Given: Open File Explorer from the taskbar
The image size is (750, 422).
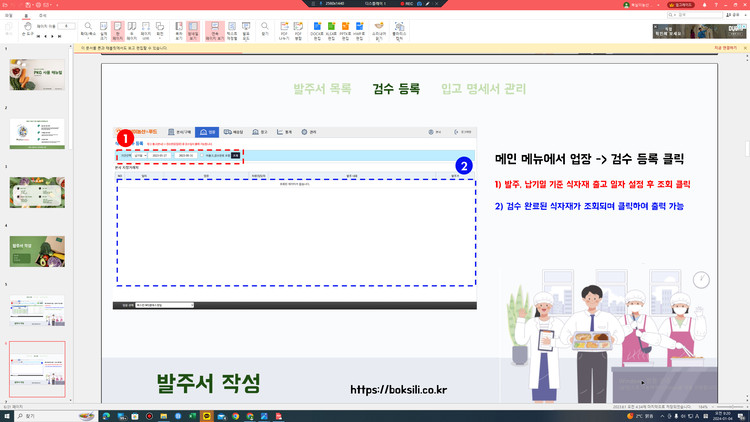Looking at the screenshot, I should tap(164, 416).
